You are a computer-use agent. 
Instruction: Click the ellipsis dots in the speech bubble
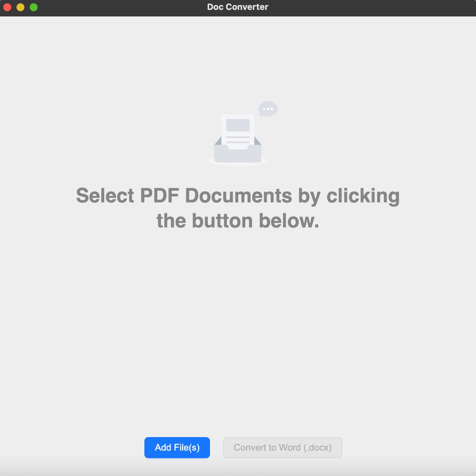(x=268, y=109)
